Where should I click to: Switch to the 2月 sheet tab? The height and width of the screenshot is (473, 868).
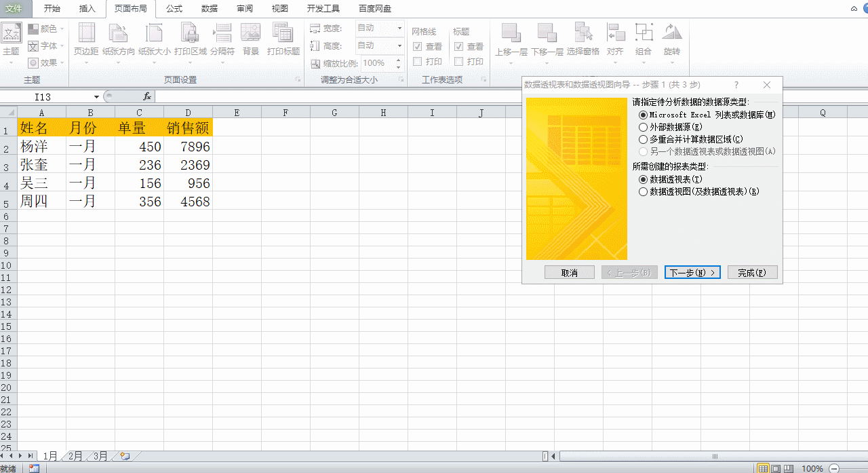pos(75,456)
